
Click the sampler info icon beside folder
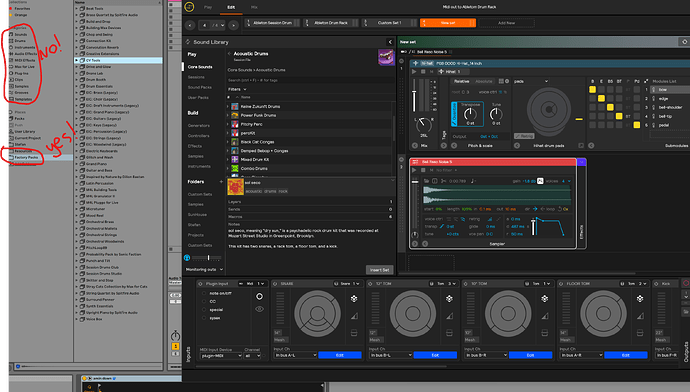pos(435,181)
